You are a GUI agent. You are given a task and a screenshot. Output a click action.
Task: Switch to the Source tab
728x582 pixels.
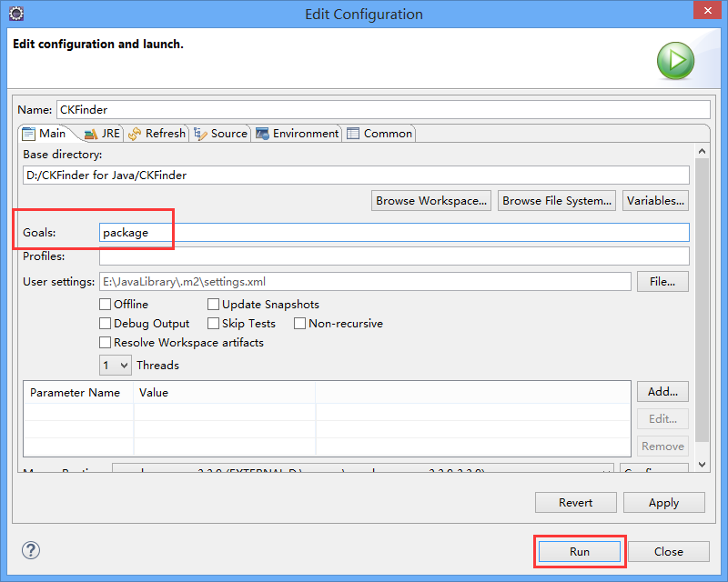click(x=221, y=134)
